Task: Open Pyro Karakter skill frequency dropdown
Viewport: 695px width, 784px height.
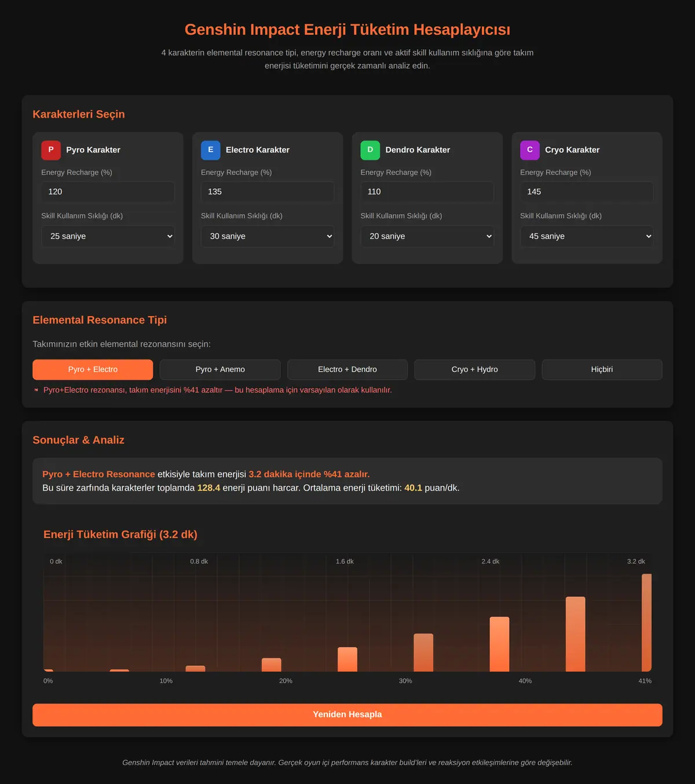Action: tap(108, 236)
